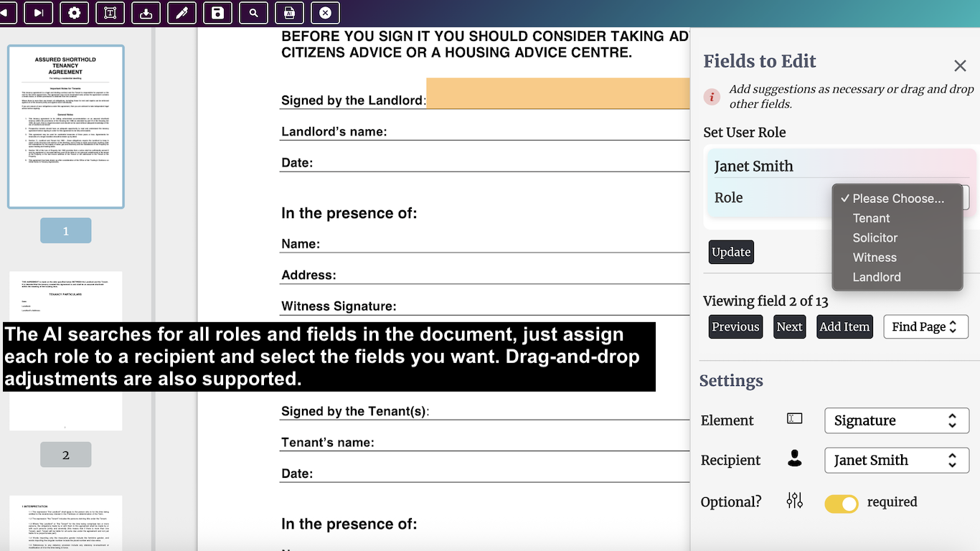The image size is (980, 551).
Task: Toggle the required switch for the field
Action: click(841, 504)
